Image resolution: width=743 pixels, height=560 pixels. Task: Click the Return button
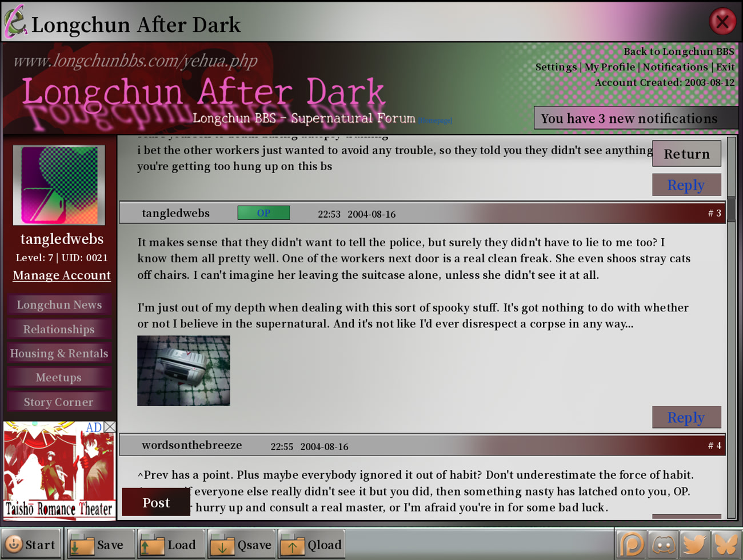coord(686,154)
